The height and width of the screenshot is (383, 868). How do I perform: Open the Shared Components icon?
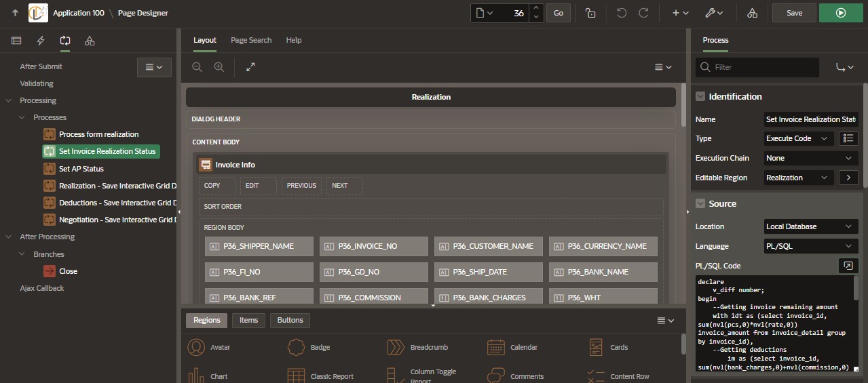752,13
